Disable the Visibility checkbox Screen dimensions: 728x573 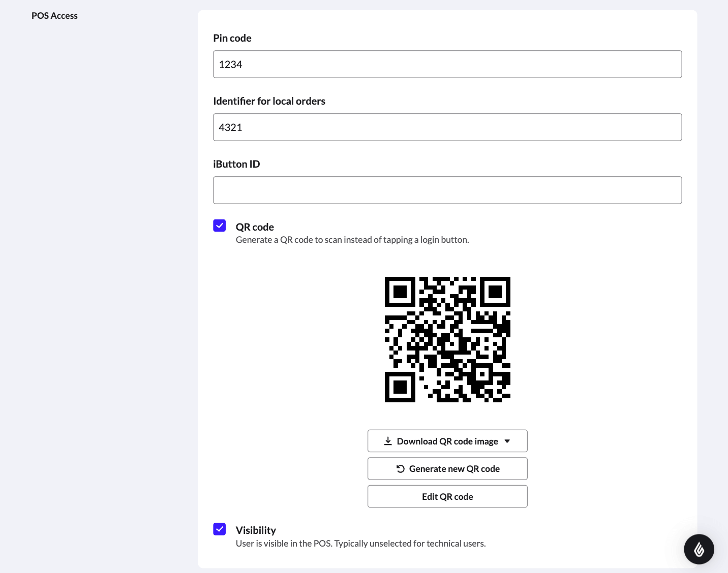[219, 529]
